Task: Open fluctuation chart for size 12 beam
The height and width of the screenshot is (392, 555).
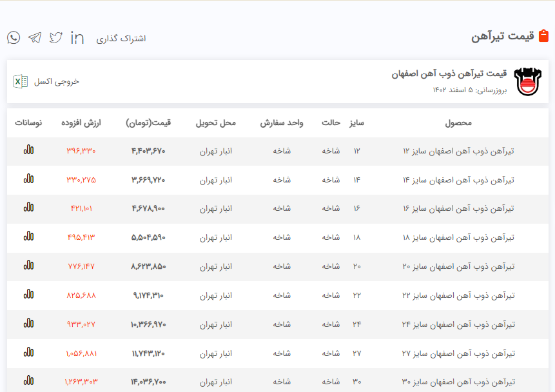Action: 28,150
